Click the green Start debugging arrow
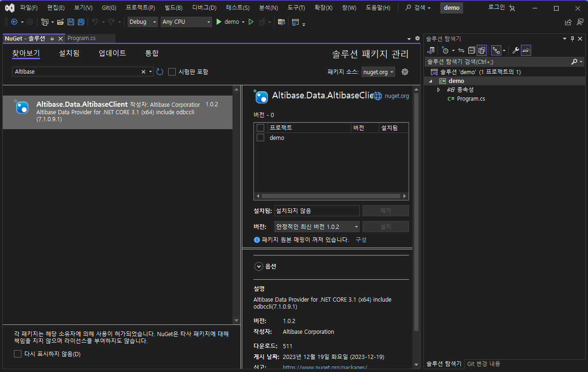This screenshot has width=588, height=372. point(219,22)
